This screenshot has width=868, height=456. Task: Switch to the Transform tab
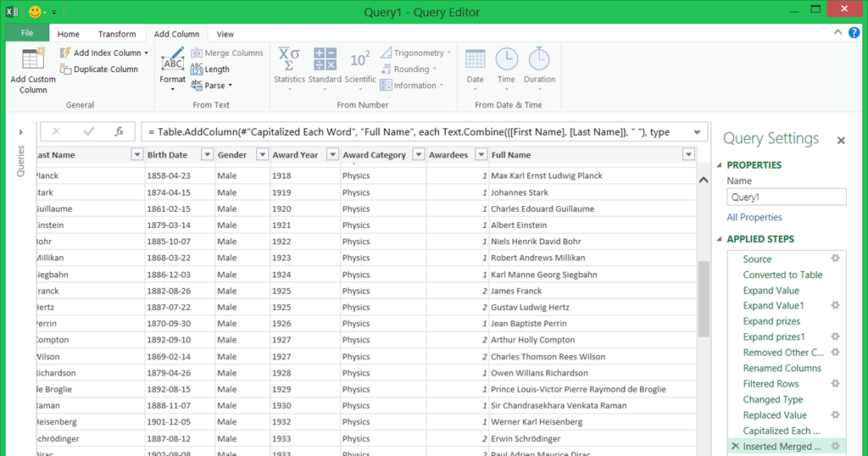click(117, 34)
